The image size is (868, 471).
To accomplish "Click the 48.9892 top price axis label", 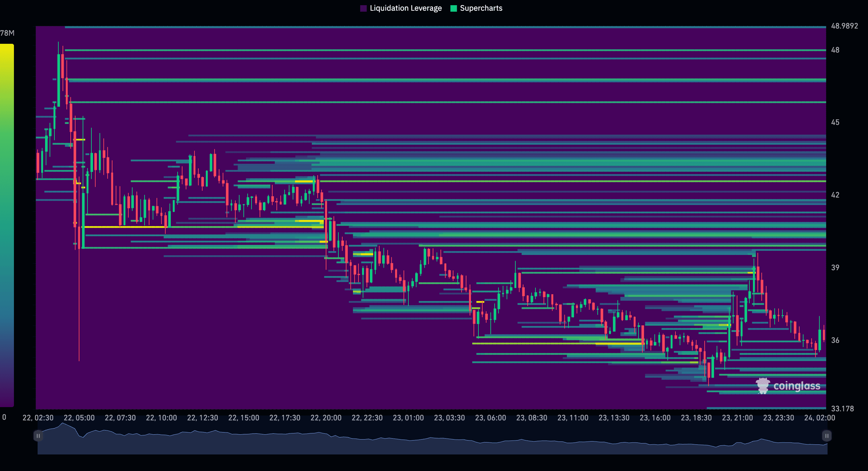I will 844,26.
